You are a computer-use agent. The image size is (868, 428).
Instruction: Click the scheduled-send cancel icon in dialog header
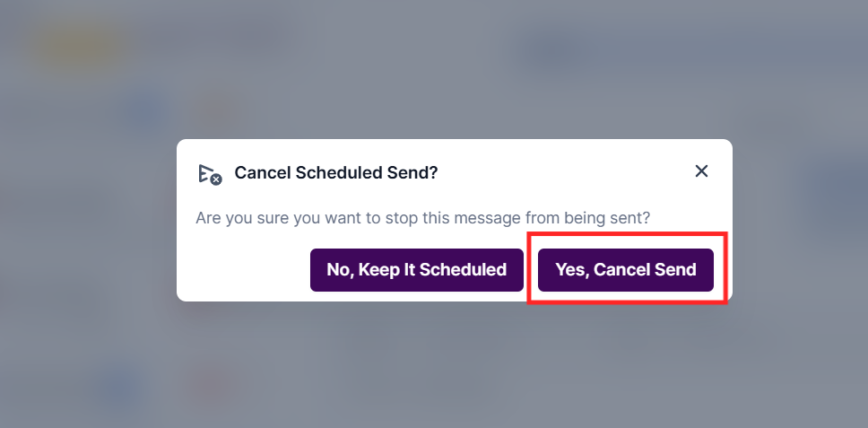[209, 174]
